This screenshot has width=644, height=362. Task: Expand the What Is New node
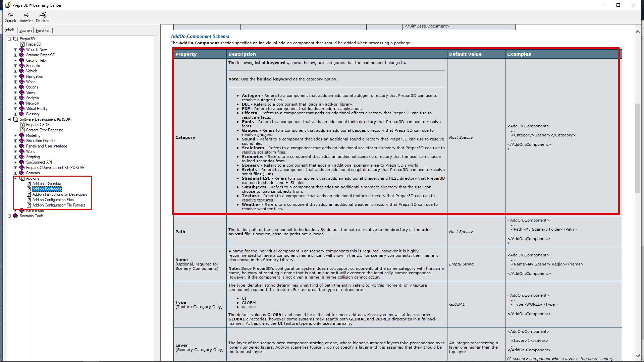pyautogui.click(x=15, y=50)
